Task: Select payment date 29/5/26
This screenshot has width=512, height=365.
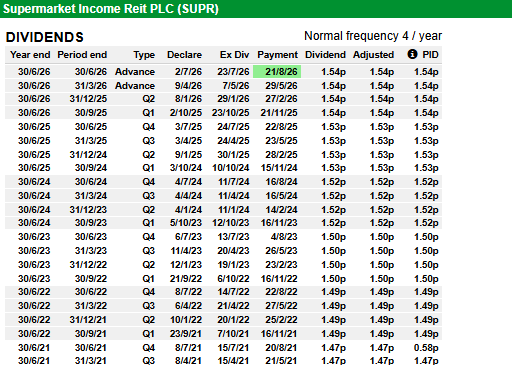Action: (281, 86)
